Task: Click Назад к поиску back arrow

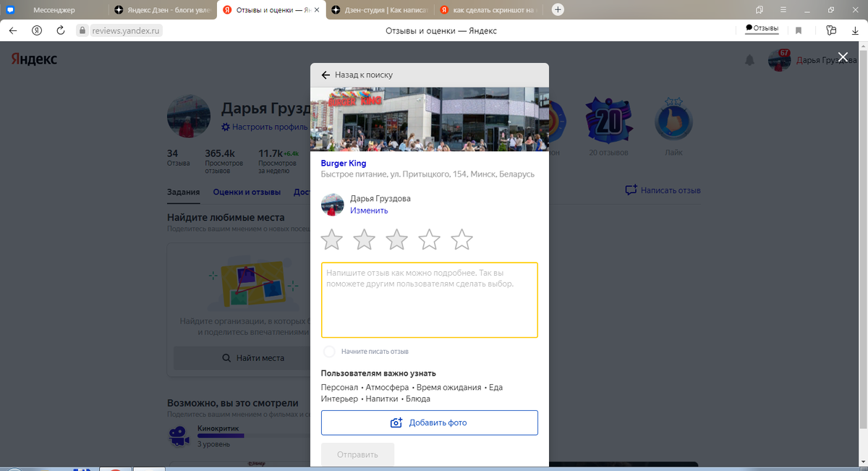Action: tap(325, 75)
